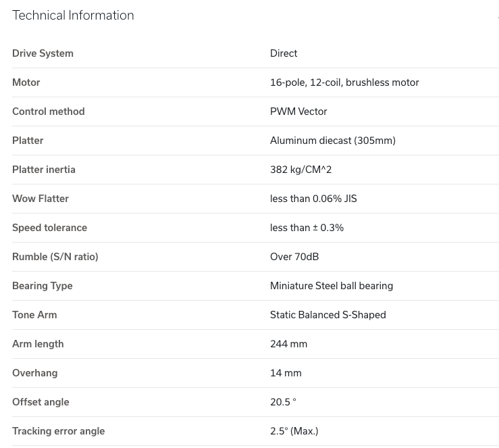499x448 pixels.
Task: Click the Platter inertia label
Action: (44, 170)
